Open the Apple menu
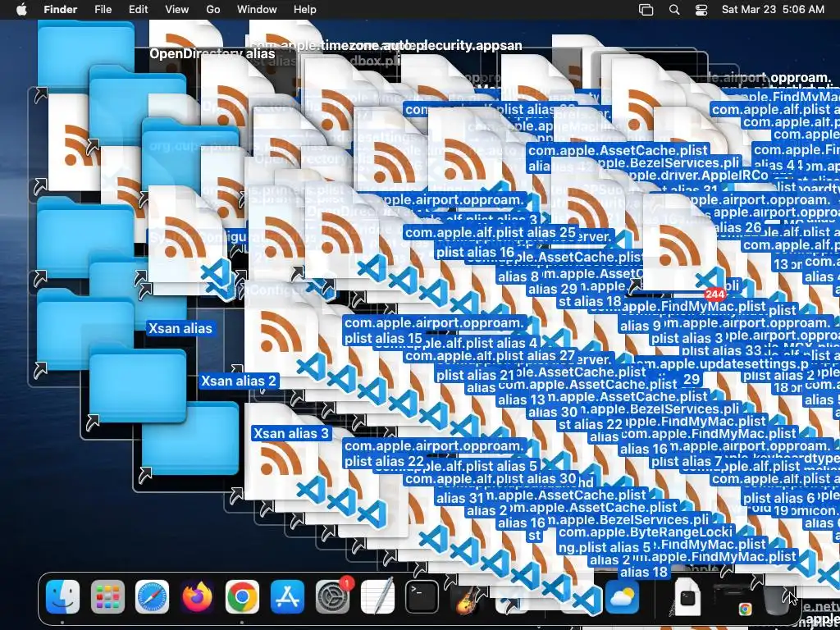The height and width of the screenshot is (630, 840). 21,10
